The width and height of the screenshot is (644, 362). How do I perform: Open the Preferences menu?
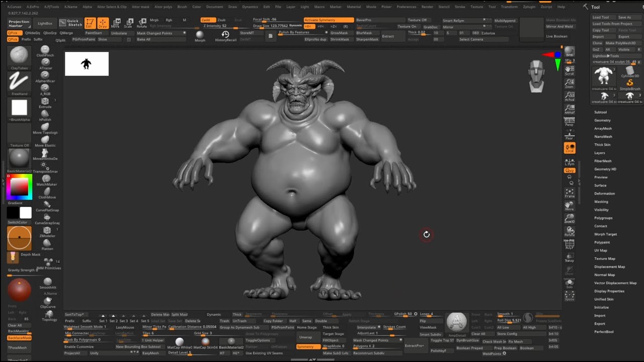click(407, 7)
